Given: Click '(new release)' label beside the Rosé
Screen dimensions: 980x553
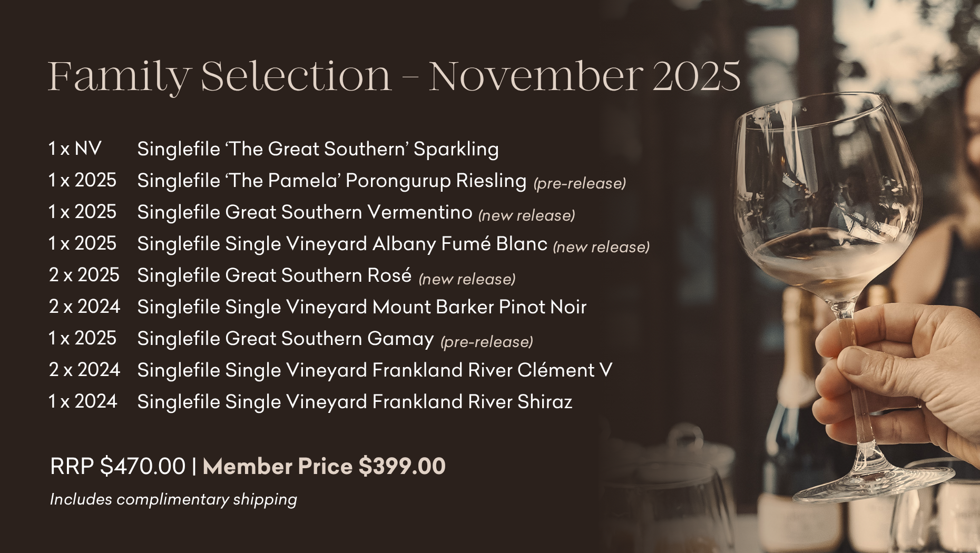Looking at the screenshot, I should click(x=467, y=279).
